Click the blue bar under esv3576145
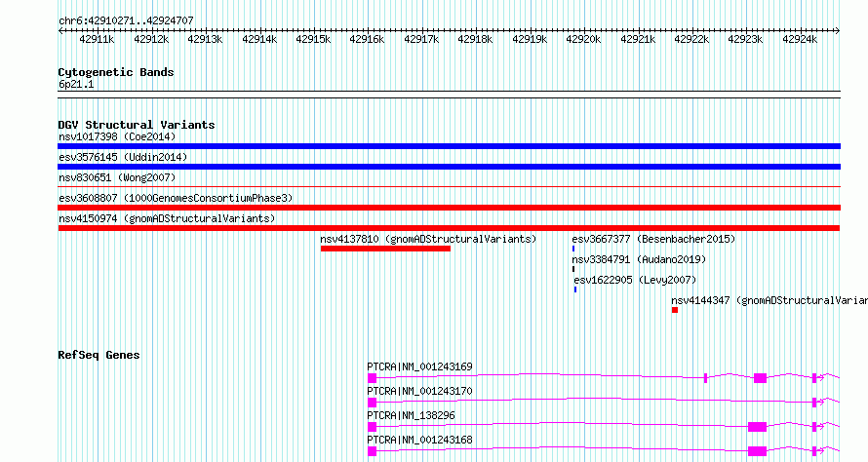This screenshot has width=868, height=462. tap(449, 167)
